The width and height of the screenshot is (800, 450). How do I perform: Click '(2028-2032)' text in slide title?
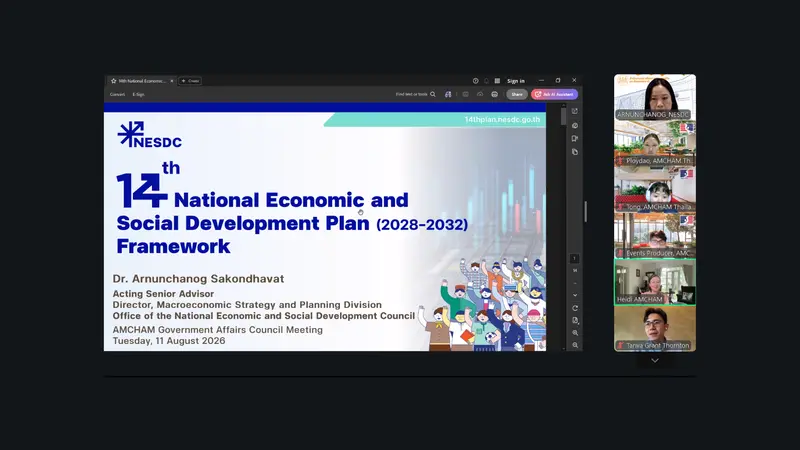[422, 224]
